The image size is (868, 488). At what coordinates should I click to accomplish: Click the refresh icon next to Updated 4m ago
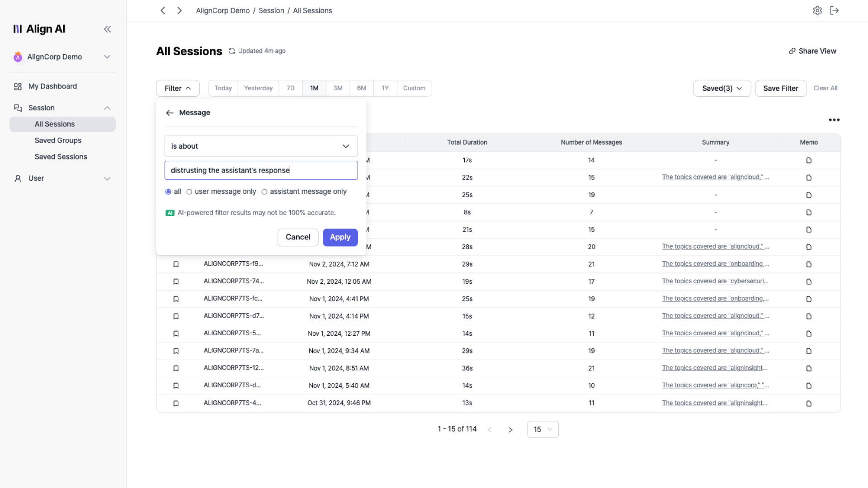point(232,51)
